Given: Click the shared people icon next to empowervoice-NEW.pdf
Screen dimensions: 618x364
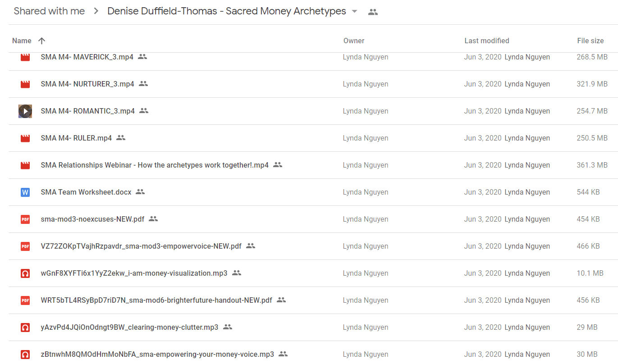Looking at the screenshot, I should [x=251, y=246].
